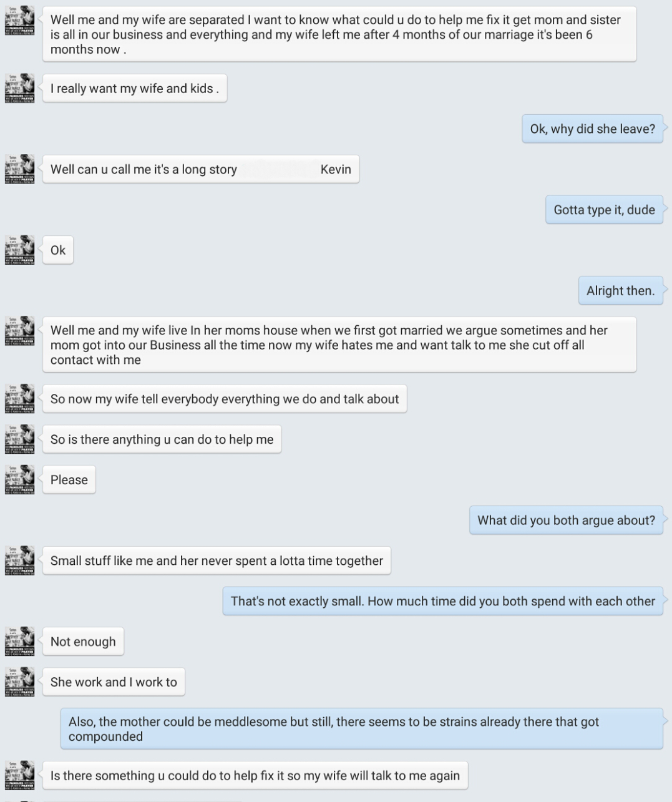Tap the avatar beside "So now my wife tell everybody"
This screenshot has height=802, width=672.
click(20, 398)
